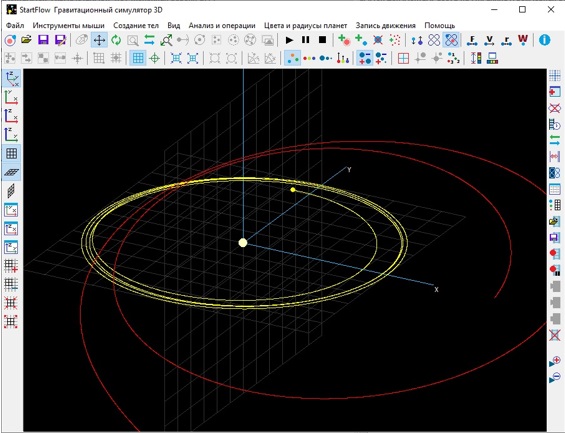Show velocity vectors with the V icon

pyautogui.click(x=489, y=40)
